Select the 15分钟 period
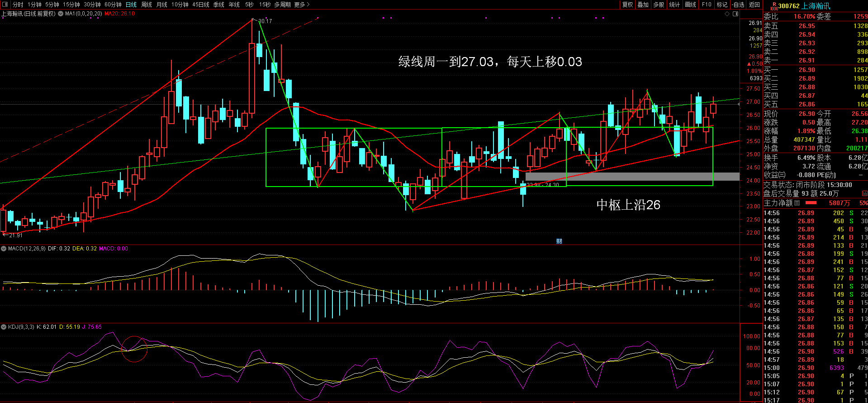 click(x=71, y=5)
